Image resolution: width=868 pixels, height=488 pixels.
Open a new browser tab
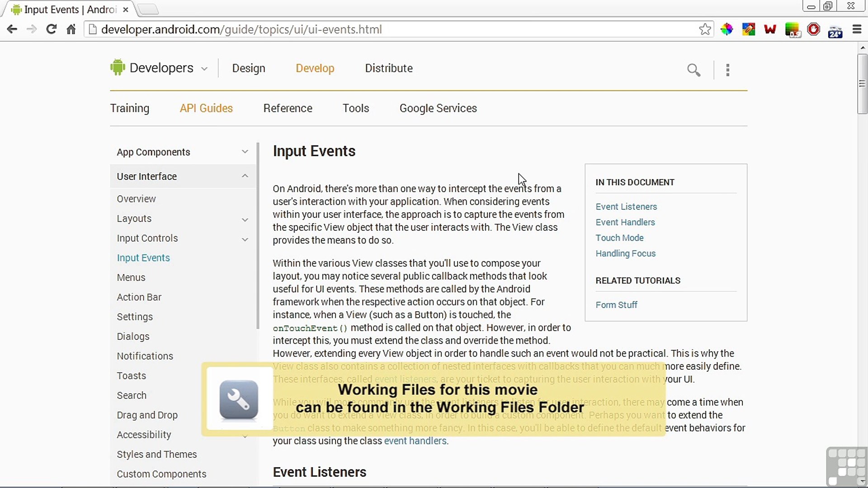pos(147,9)
